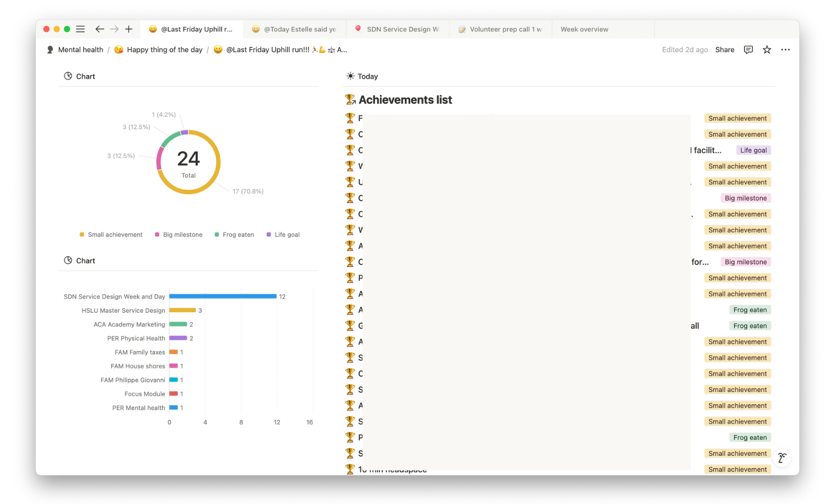Navigate to Mental health breadcrumb
The image size is (839, 504).
point(80,50)
